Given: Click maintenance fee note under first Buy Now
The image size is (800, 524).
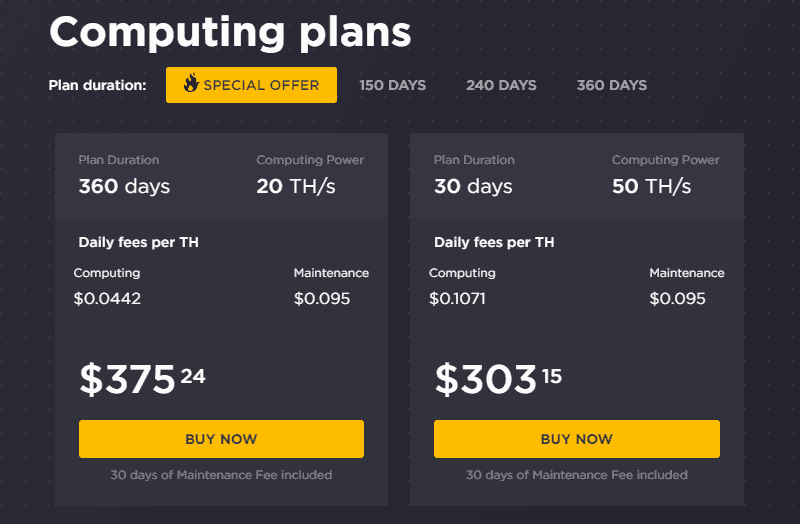Looking at the screenshot, I should coord(221,475).
